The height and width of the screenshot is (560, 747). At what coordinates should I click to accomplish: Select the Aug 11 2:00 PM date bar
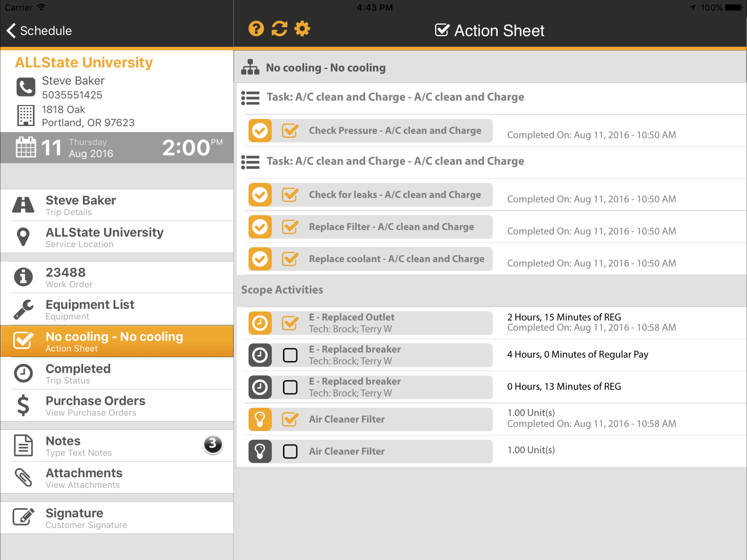[116, 148]
